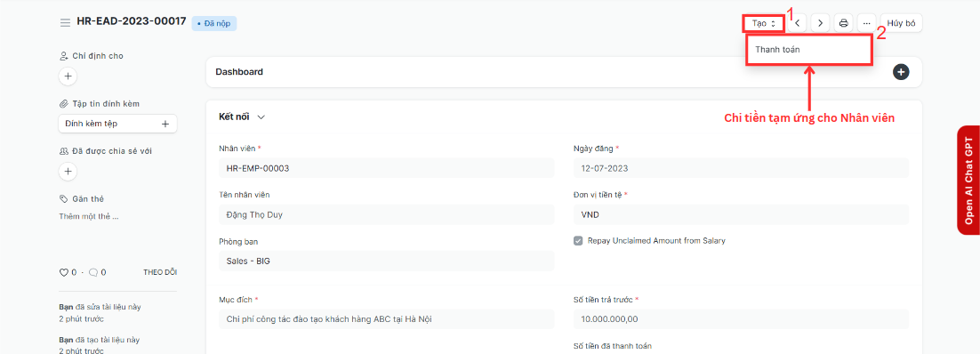Image resolution: width=980 pixels, height=354 pixels.
Task: Add item with Dashboard plus button
Action: (x=901, y=72)
